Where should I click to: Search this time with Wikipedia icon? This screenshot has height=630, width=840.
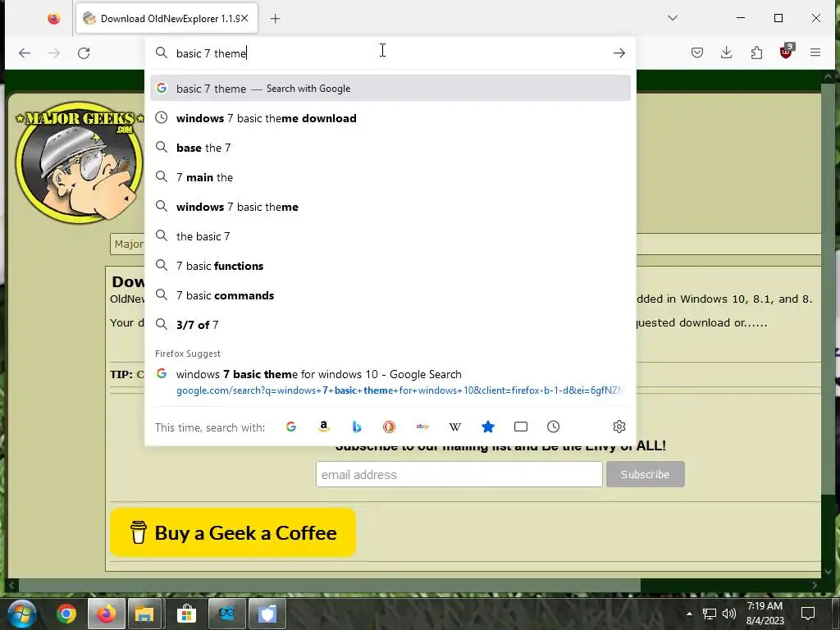click(x=454, y=427)
